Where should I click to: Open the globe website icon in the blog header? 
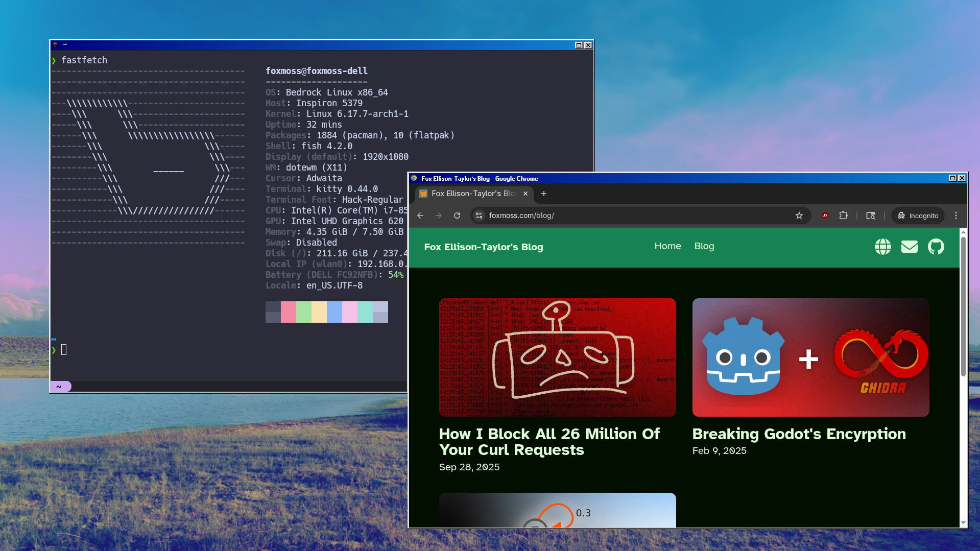882,247
